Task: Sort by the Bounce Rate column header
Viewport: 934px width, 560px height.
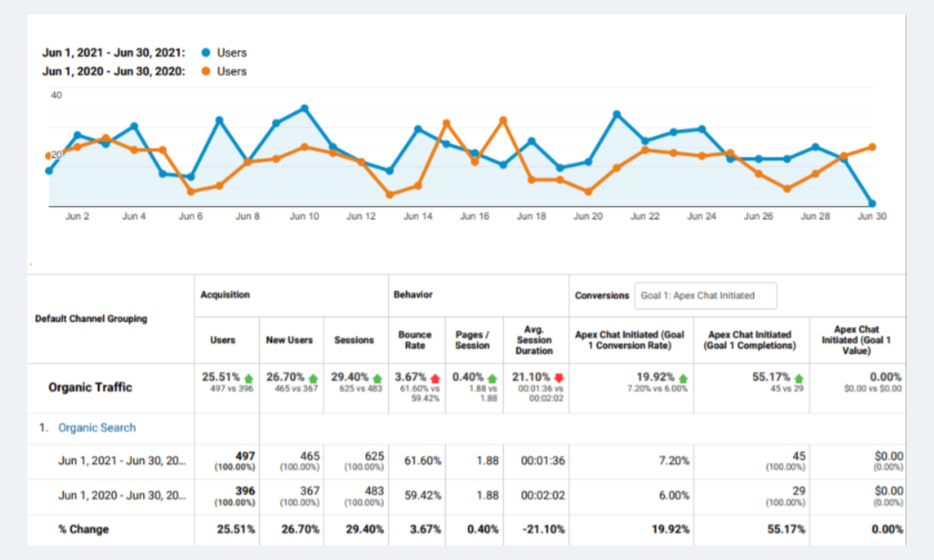Action: (415, 340)
